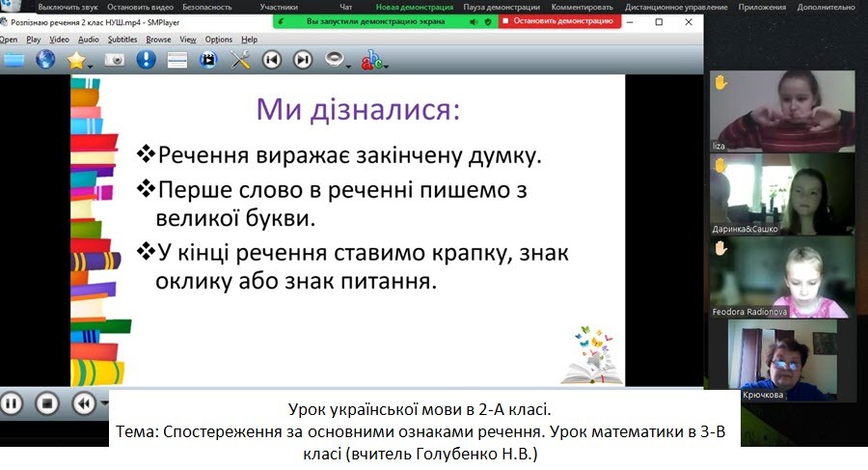Rewind the video with the backward button
Screen dimensions: 868x470
coord(84,402)
